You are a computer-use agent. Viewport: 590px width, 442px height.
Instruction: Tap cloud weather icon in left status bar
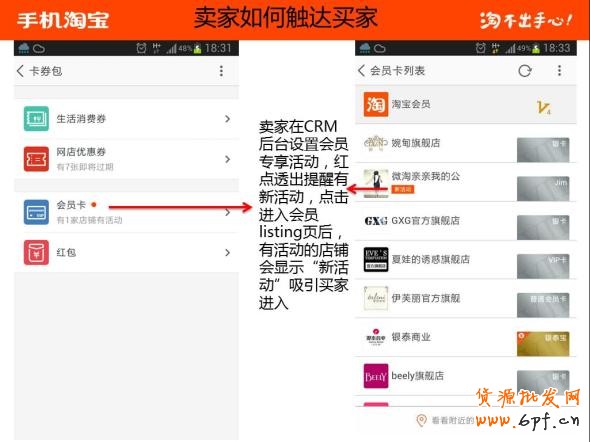point(39,49)
